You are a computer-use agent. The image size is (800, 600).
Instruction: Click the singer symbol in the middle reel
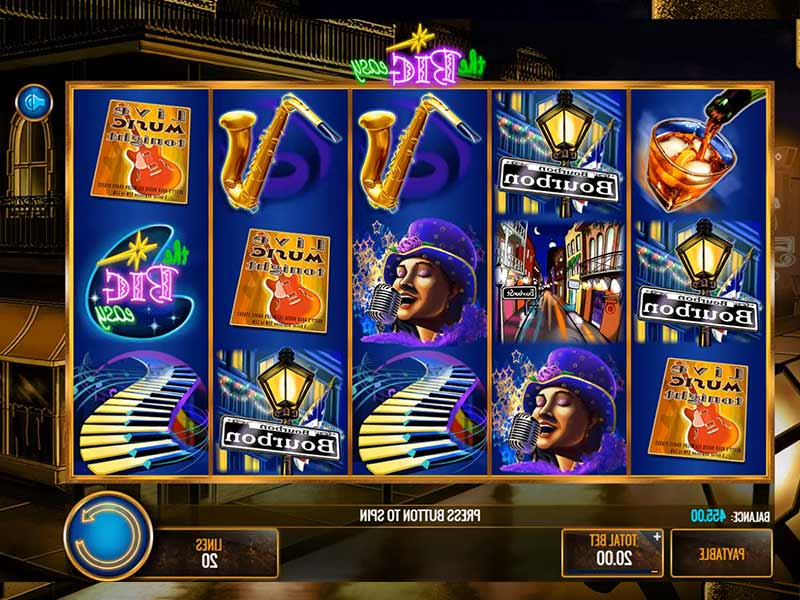coord(420,282)
